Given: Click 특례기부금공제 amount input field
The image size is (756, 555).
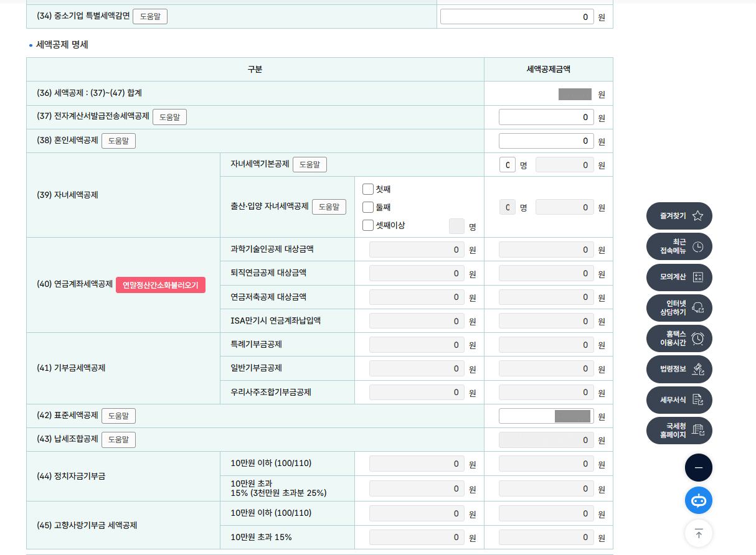Looking at the screenshot, I should 417,345.
